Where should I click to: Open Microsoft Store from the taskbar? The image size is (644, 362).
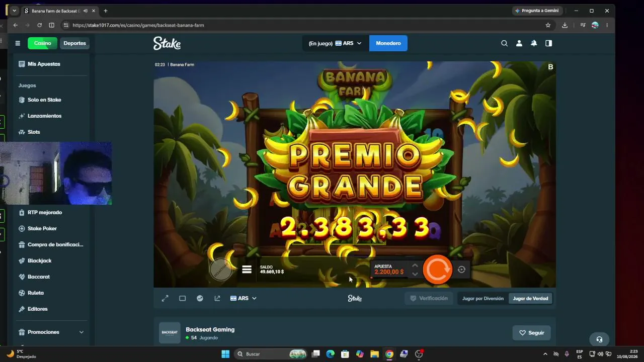(x=345, y=354)
